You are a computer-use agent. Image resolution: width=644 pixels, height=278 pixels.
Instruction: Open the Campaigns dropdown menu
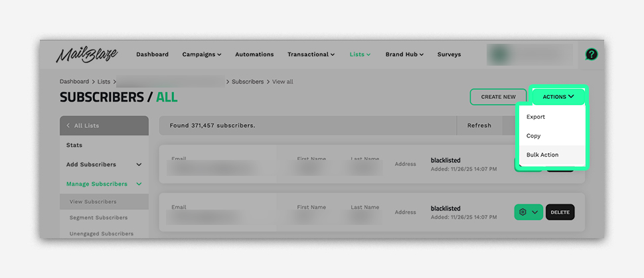[x=201, y=54]
